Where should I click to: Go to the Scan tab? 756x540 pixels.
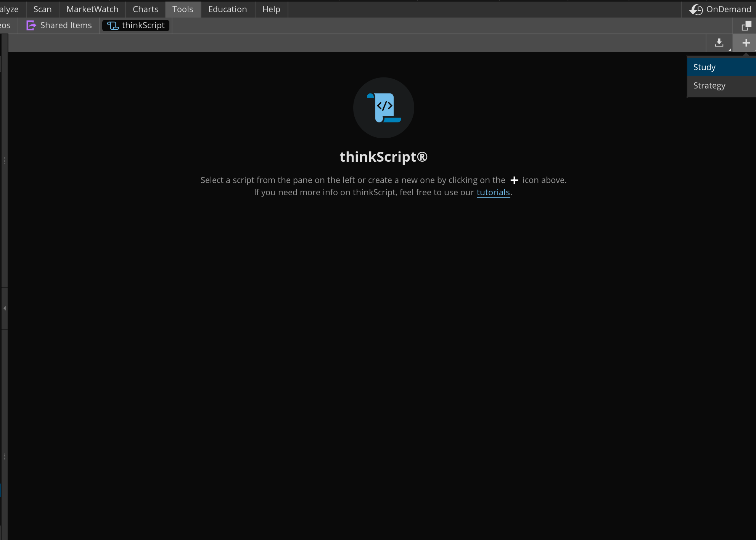(x=42, y=9)
